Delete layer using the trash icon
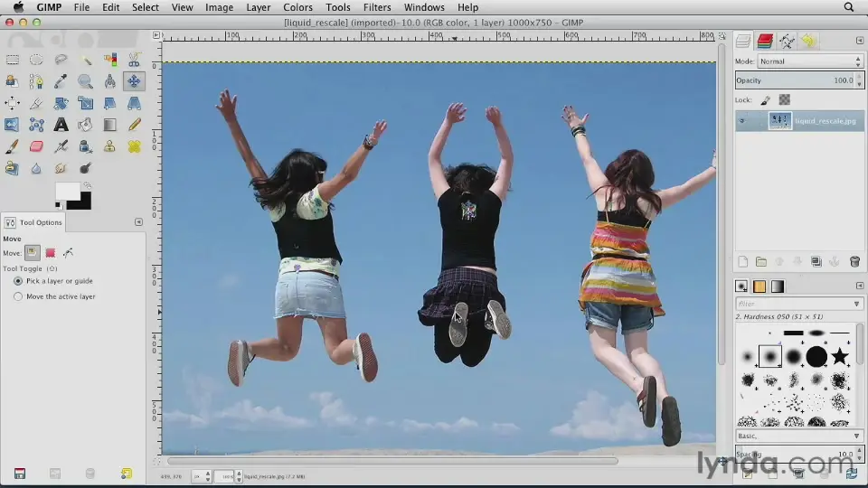 point(854,262)
